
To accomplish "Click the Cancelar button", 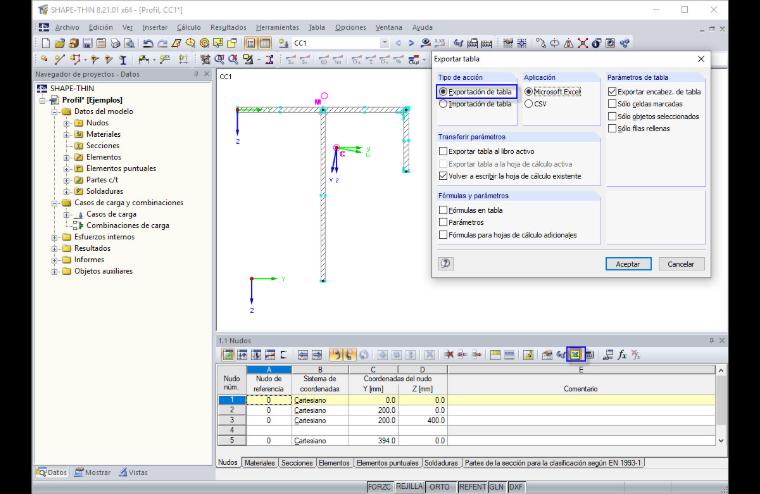I will pyautogui.click(x=681, y=264).
